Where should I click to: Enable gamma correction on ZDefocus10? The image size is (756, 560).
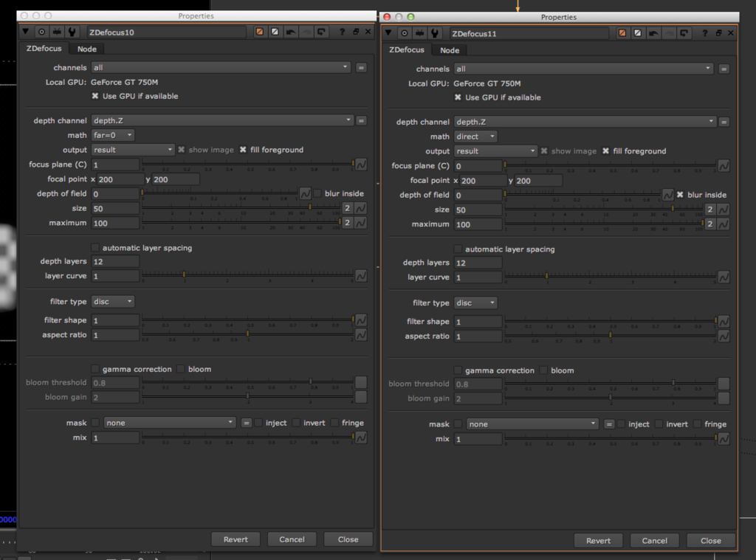click(94, 369)
